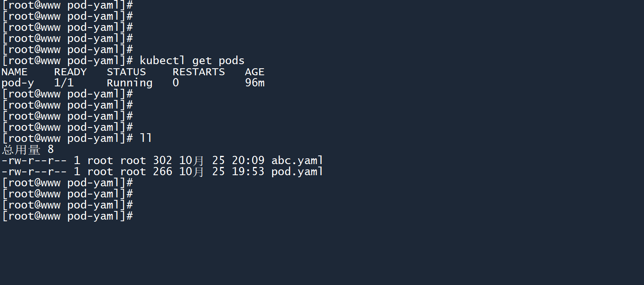This screenshot has width=644, height=285.
Task: Click file size 266 in the listing
Action: (x=163, y=172)
